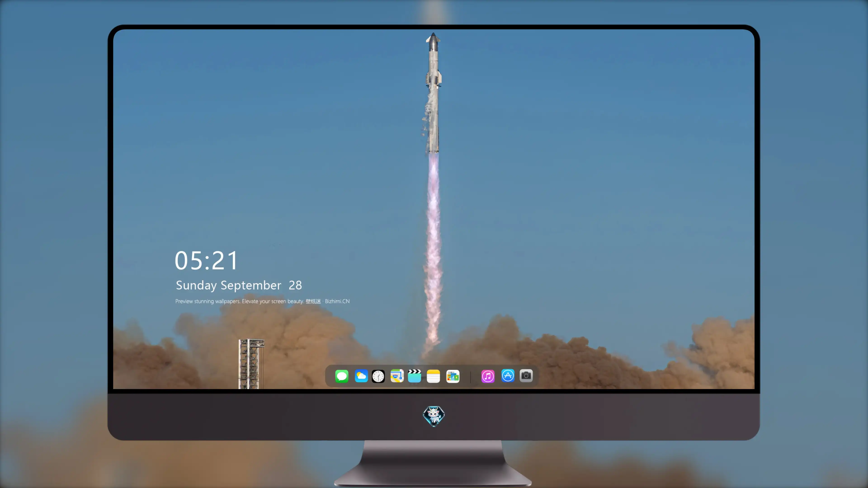This screenshot has width=868, height=488.
Task: Open the Videos clapperboard app
Action: pos(415,376)
